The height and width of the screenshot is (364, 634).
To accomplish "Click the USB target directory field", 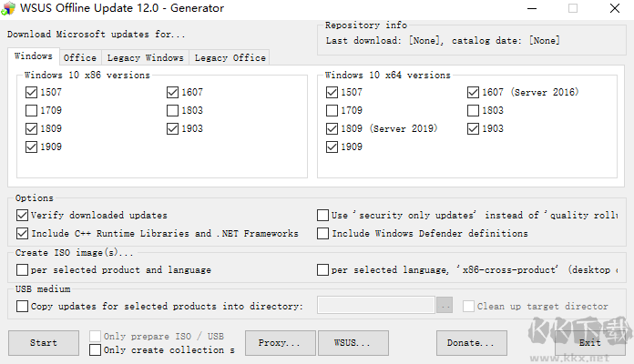I will [376, 305].
